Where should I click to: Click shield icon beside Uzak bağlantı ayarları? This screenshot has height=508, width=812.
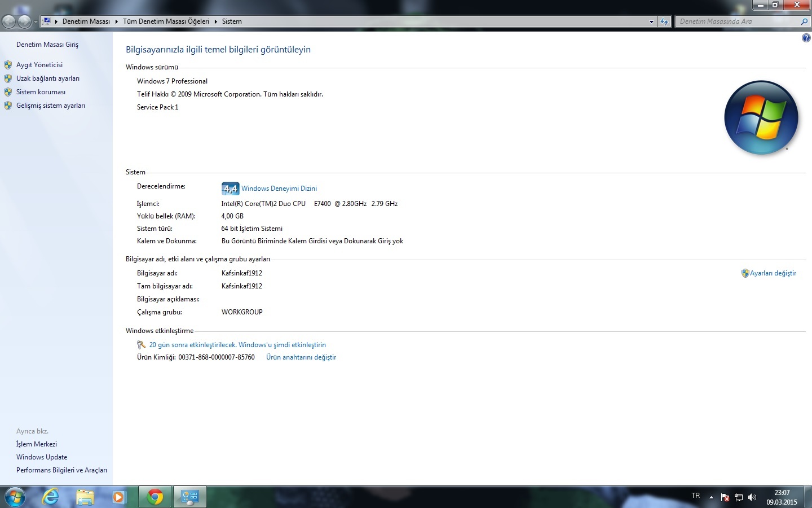pos(8,78)
